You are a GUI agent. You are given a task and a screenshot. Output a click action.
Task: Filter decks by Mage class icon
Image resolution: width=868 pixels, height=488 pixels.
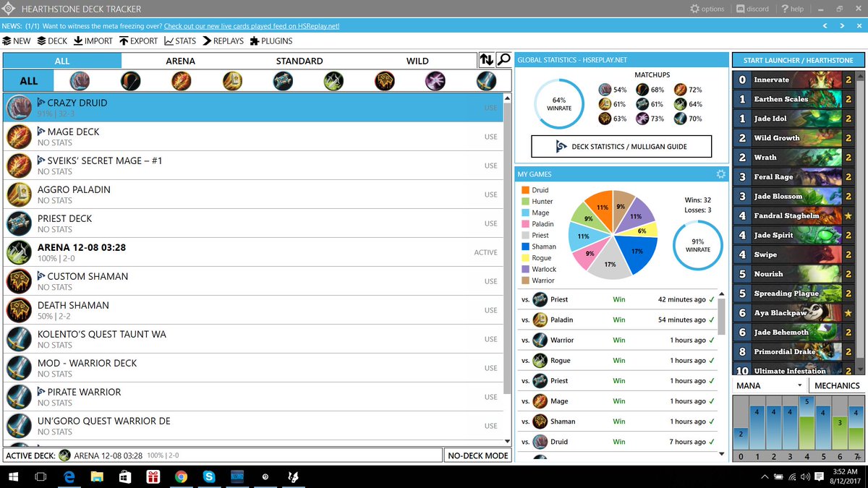click(181, 80)
